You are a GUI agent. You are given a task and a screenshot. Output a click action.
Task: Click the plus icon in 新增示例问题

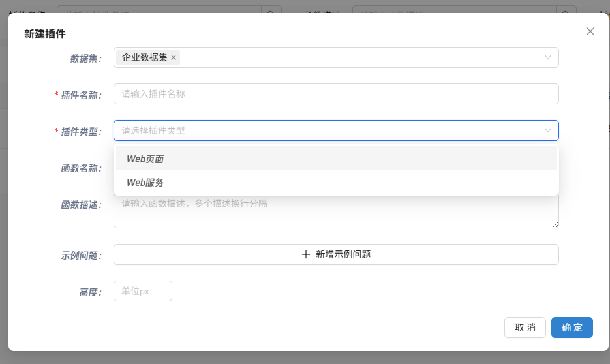click(x=306, y=254)
